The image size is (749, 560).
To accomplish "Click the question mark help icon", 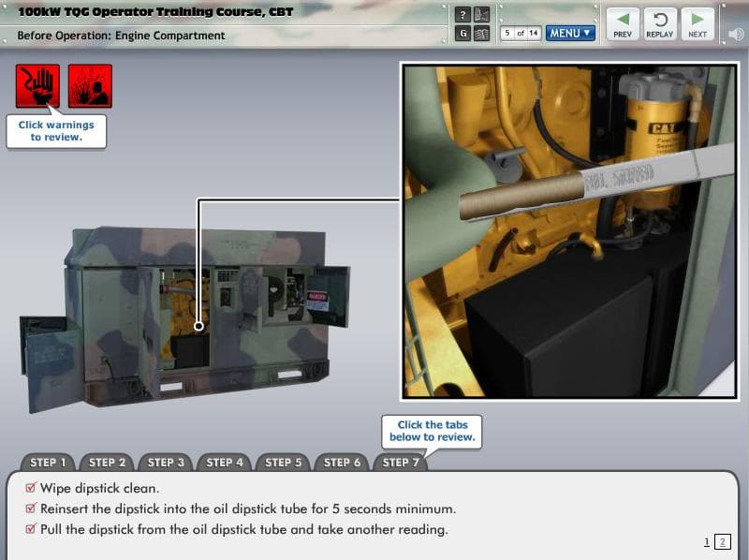I will 463,14.
